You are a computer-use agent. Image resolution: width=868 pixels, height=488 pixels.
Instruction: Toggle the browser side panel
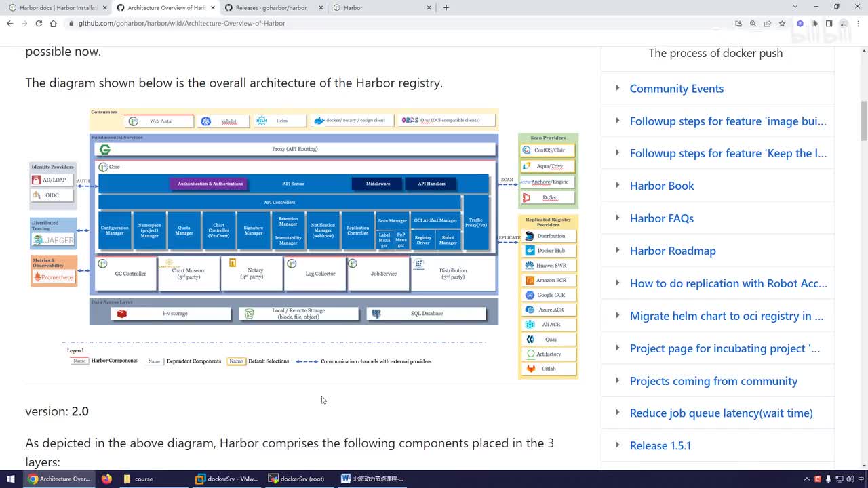click(x=829, y=23)
